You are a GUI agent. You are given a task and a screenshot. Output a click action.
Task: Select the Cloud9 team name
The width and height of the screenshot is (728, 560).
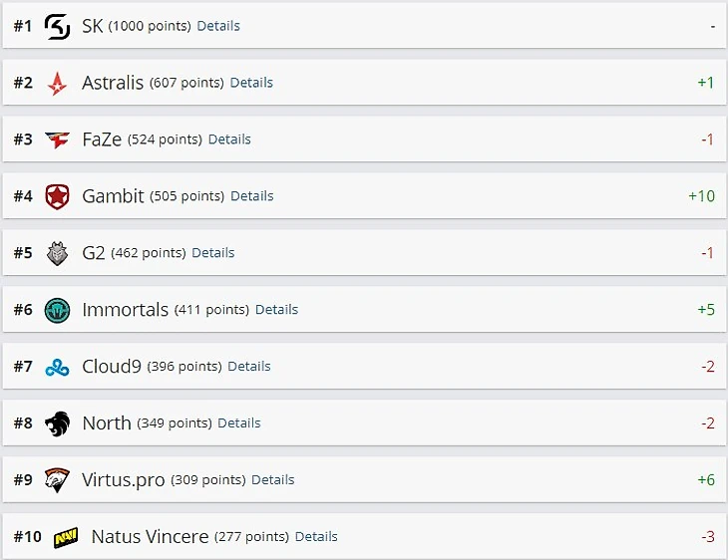(x=112, y=367)
